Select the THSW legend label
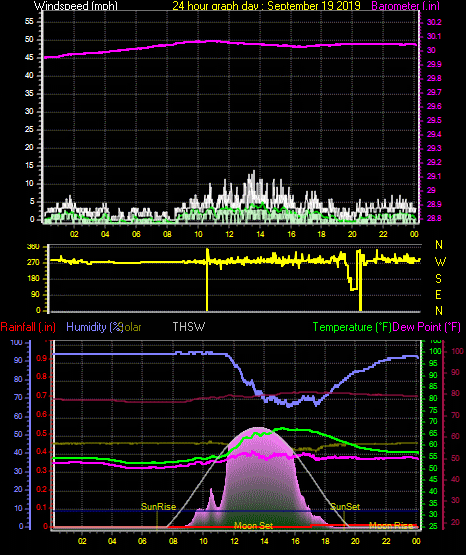Image resolution: width=466 pixels, height=555 pixels. tap(189, 327)
